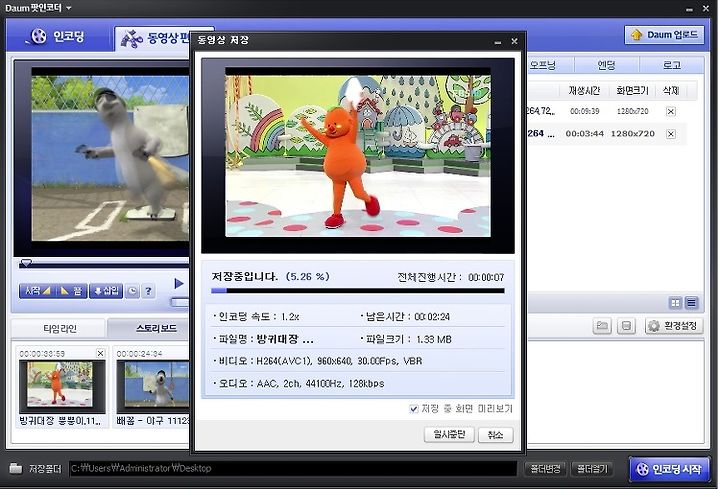
Task: Click the 인코딩 속도 1.2x value
Action: [x=290, y=317]
